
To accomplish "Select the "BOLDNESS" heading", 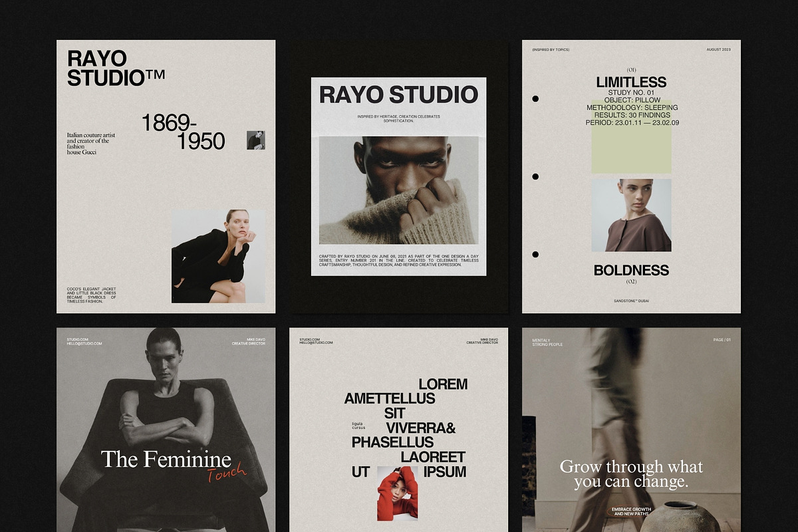I will click(x=631, y=271).
